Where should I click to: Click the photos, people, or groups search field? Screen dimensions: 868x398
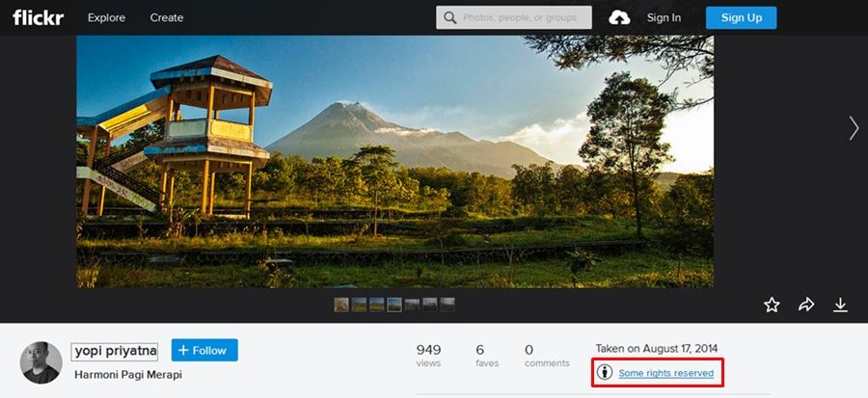[521, 17]
